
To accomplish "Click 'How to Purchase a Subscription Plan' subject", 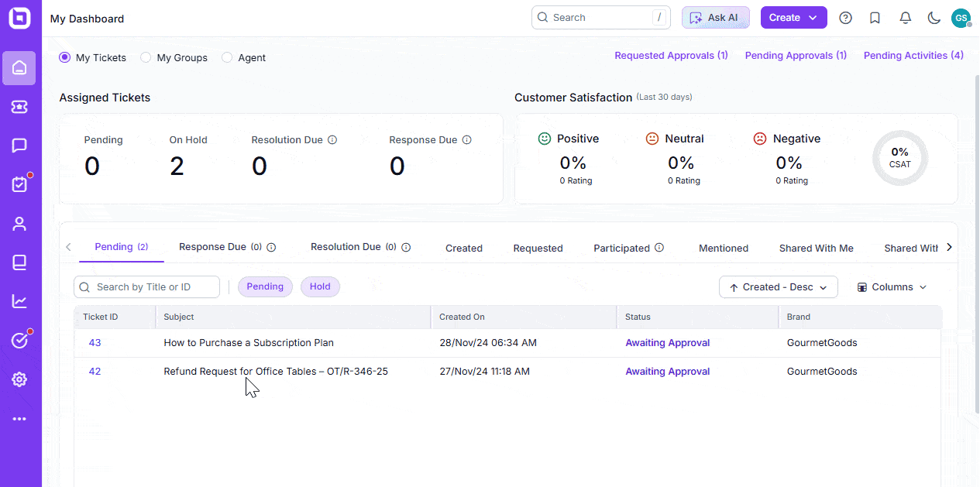I will tap(249, 343).
